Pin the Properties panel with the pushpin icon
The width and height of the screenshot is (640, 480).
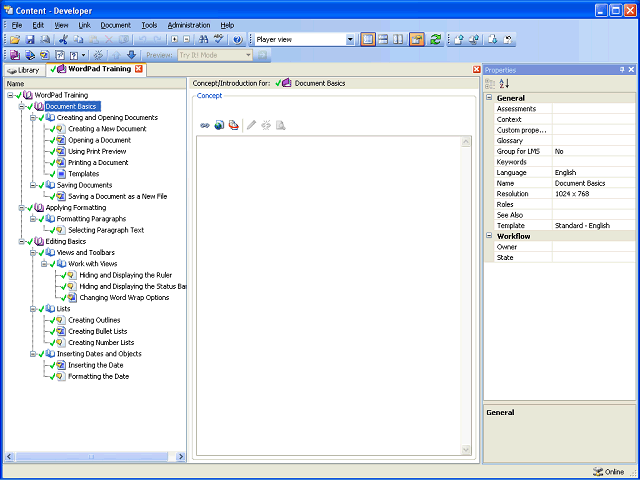622,70
